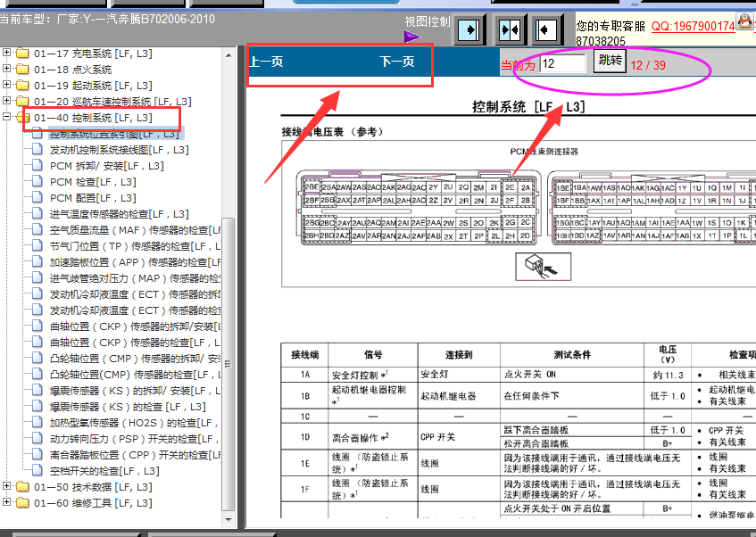This screenshot has width=756, height=537.
Task: Click the QQ penguin customer service icon
Action: click(744, 21)
